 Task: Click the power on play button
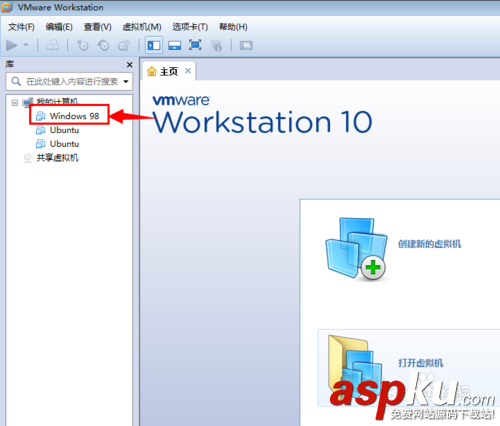[12, 45]
